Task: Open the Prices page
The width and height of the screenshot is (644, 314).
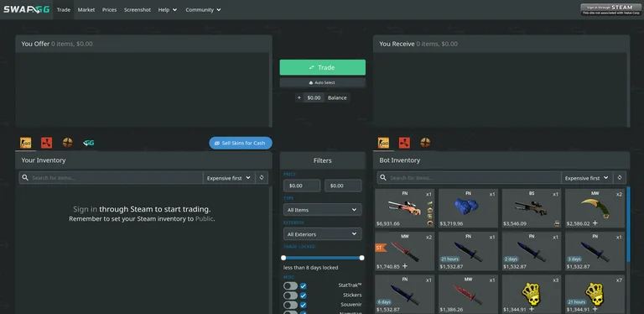Action: (x=109, y=9)
